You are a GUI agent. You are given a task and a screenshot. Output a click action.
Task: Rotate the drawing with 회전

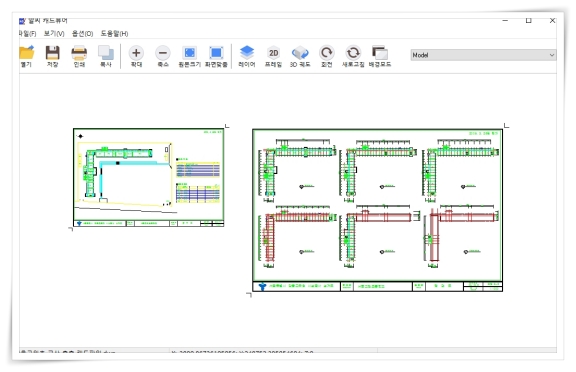coord(327,56)
